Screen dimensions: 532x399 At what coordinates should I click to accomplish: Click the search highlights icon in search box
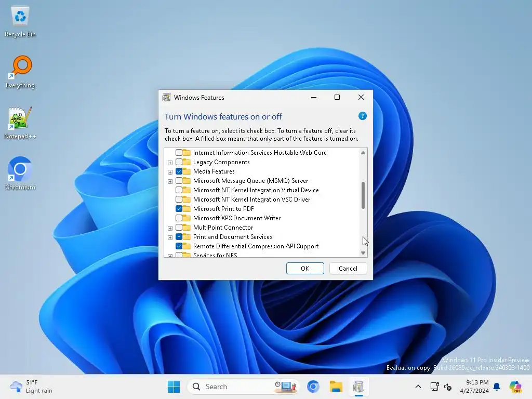click(x=285, y=387)
